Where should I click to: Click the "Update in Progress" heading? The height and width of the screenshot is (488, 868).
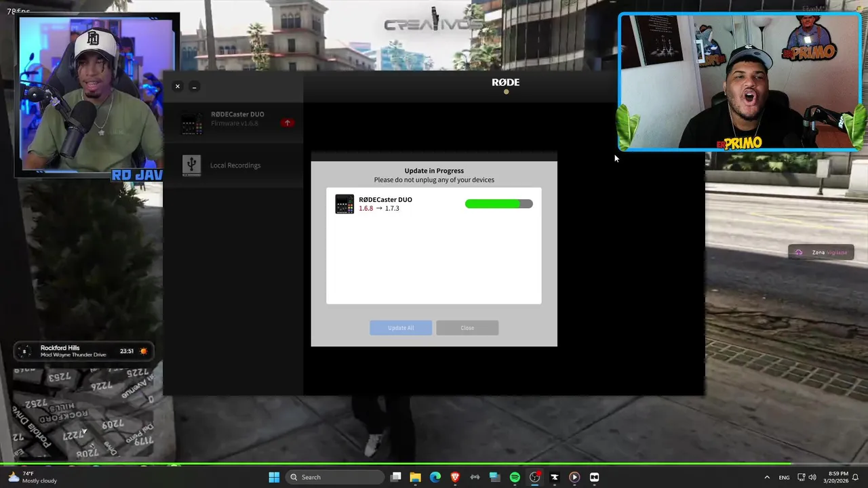[434, 171]
